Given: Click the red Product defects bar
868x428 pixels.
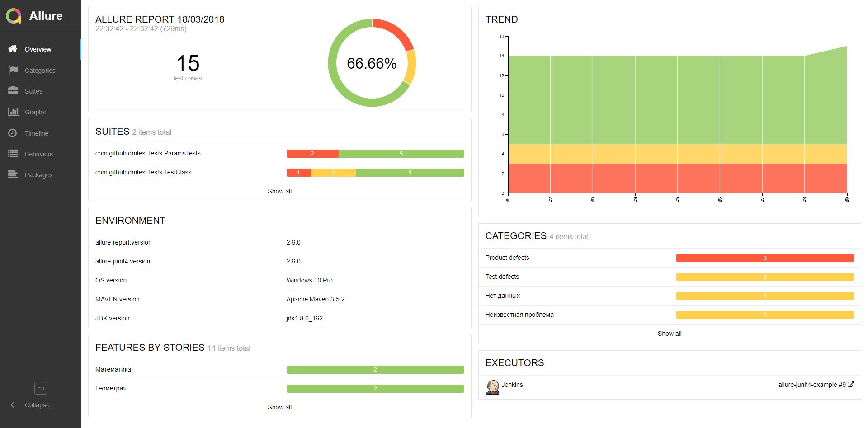Looking at the screenshot, I should point(765,258).
